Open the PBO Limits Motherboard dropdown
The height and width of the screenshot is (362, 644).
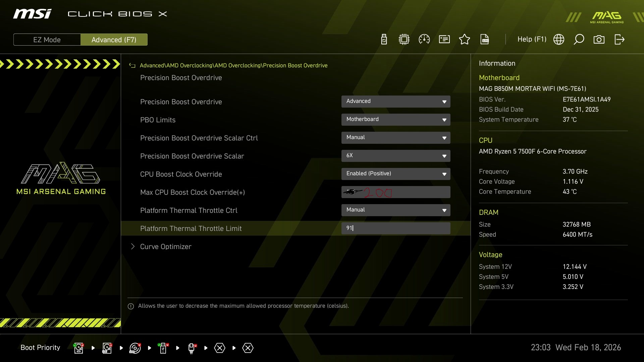[396, 119]
